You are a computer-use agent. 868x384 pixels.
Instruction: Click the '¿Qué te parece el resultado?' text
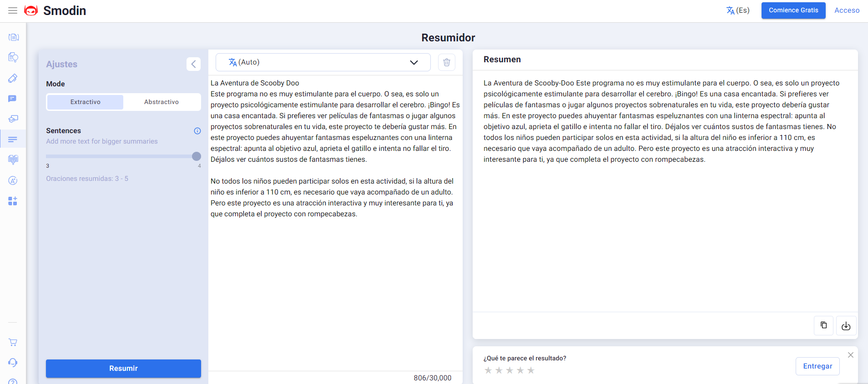(525, 358)
